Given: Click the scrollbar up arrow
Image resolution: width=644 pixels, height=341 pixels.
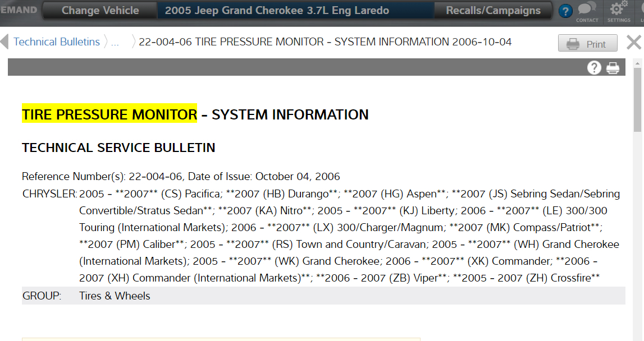Looking at the screenshot, I should [637, 63].
